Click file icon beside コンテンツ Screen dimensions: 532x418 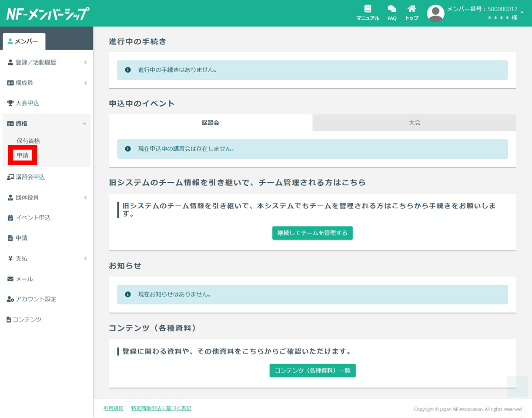coord(9,320)
